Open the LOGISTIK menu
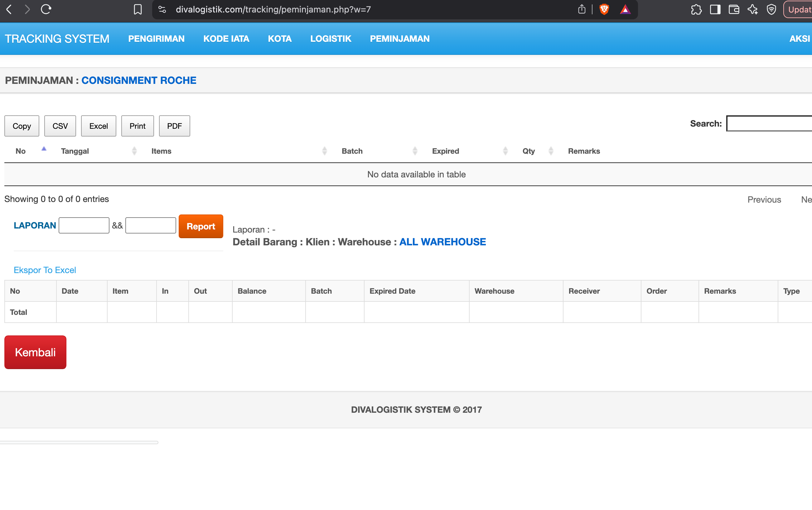Screen dimensions: 812x510 pyautogui.click(x=331, y=39)
